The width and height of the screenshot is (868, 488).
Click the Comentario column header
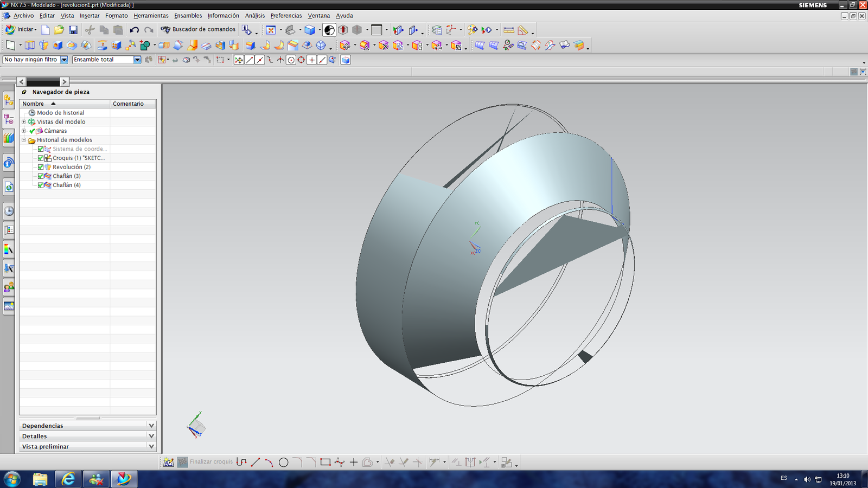click(133, 104)
